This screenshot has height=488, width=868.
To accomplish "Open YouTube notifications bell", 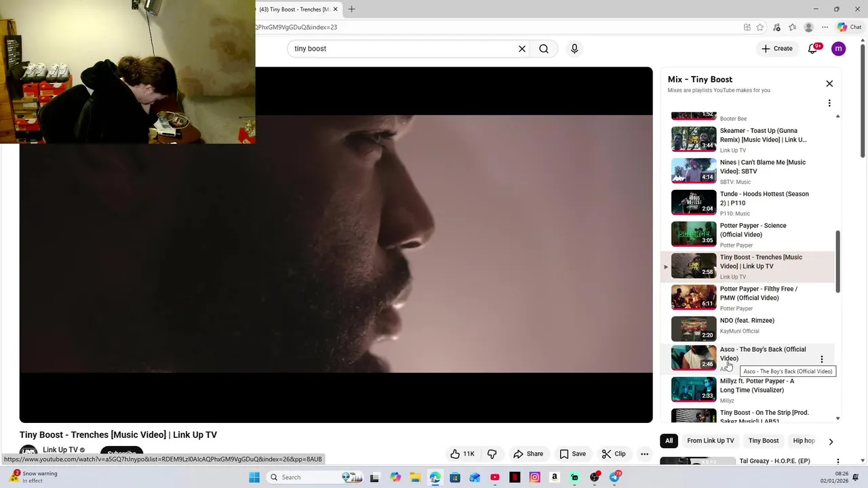I will (812, 49).
